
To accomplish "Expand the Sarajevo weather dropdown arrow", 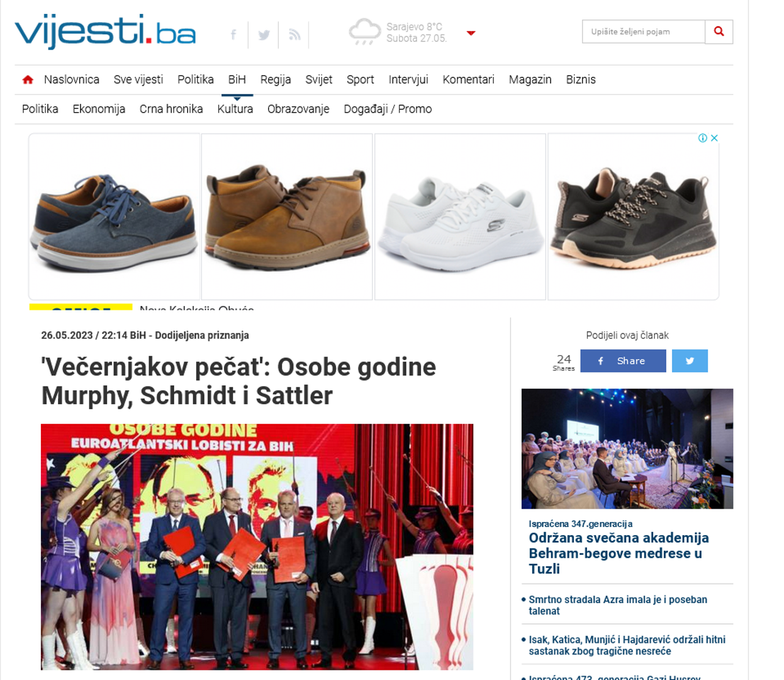I will coord(471,33).
